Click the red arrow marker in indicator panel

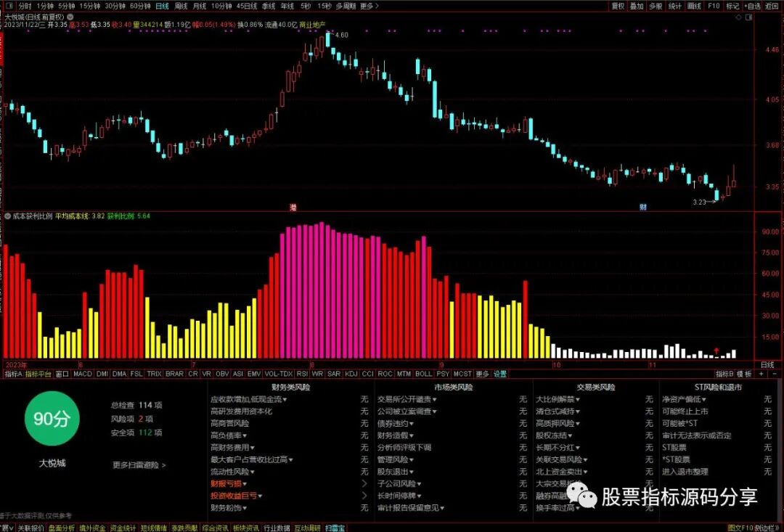[x=716, y=351]
